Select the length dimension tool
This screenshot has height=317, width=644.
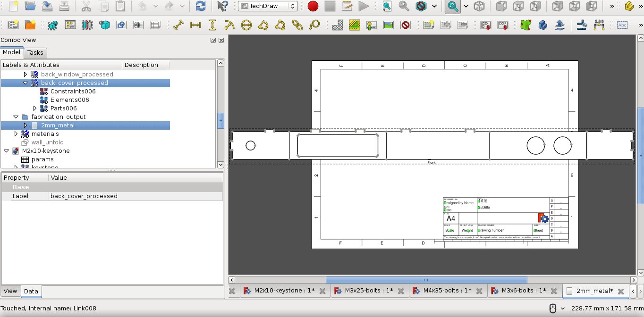[x=178, y=25]
